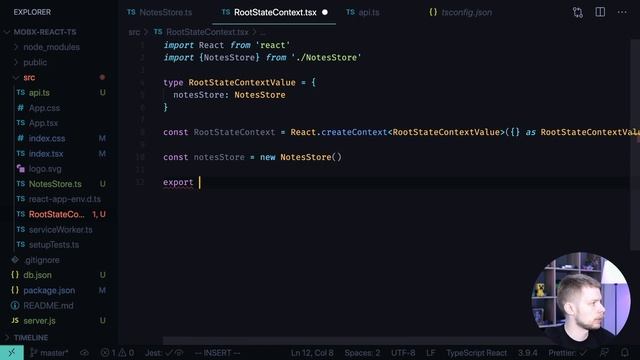The width and height of the screenshot is (640, 360).
Task: Click the braces icon on tsconfig.json tab
Action: (x=433, y=12)
